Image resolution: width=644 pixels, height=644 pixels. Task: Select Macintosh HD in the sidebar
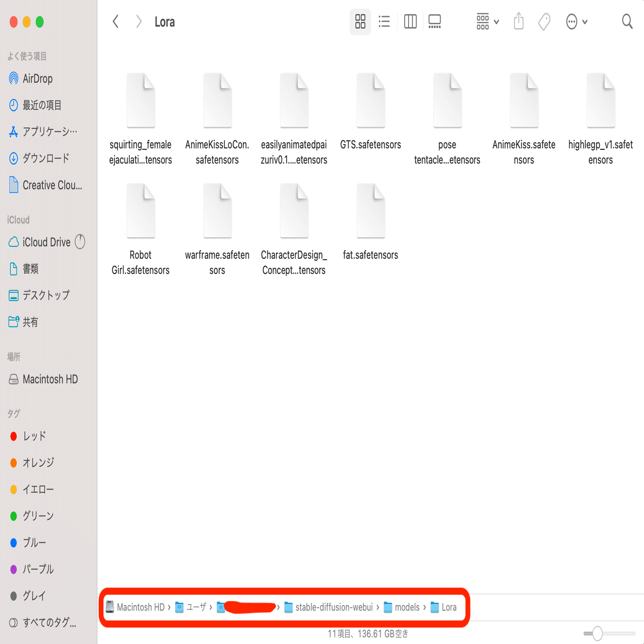43,379
